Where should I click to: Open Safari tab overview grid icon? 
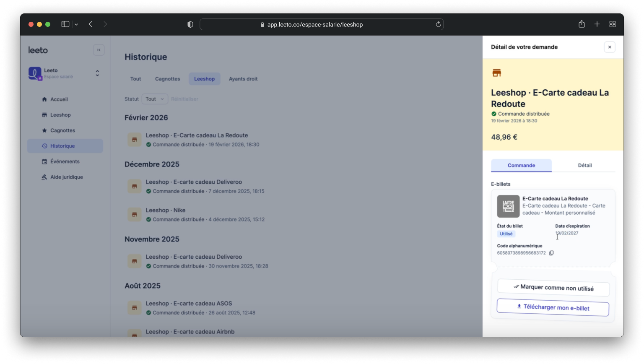pos(613,24)
